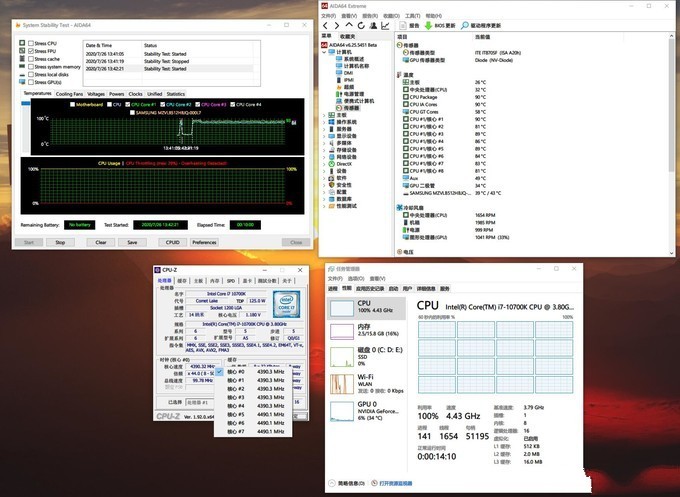680x497 pixels.
Task: Refresh the AIDA64 Extreme sensor page
Action: [361, 26]
